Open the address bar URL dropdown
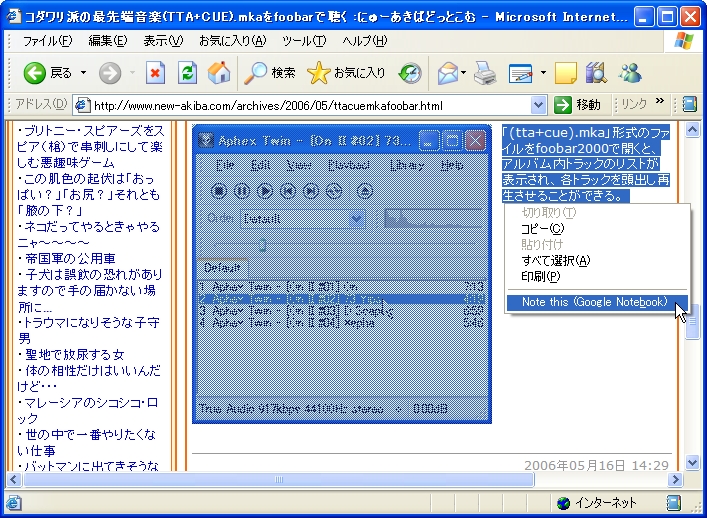Viewport: 707px width, 518px height. pos(538,105)
